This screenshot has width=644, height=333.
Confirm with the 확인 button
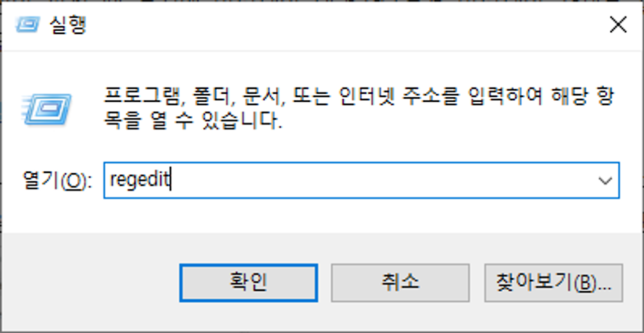[249, 283]
